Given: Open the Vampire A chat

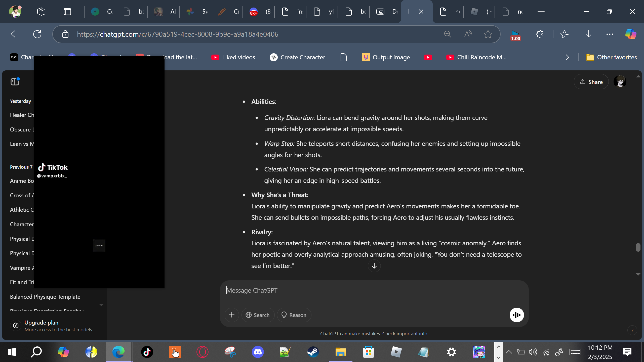Looking at the screenshot, I should pyautogui.click(x=22, y=268).
